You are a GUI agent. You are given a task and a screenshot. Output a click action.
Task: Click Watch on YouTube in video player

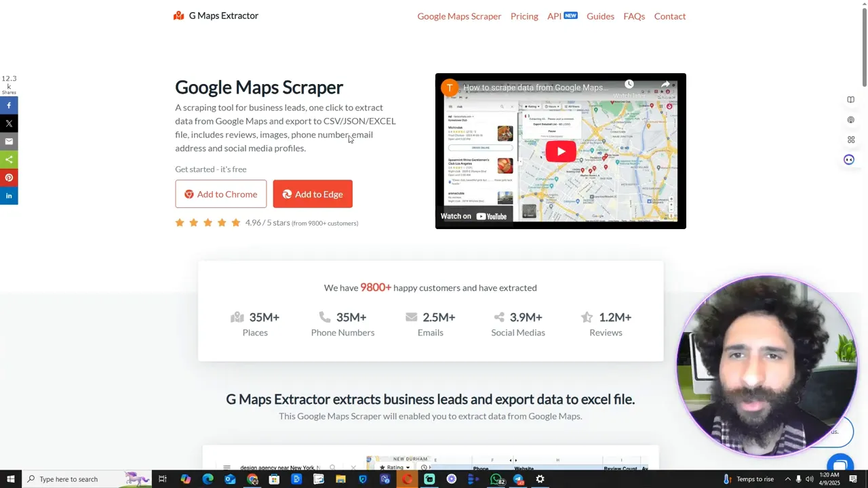point(474,216)
